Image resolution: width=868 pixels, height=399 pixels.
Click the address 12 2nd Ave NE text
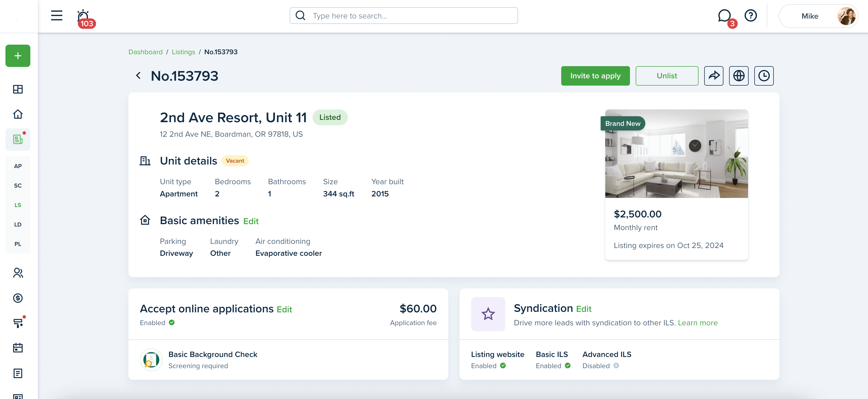(231, 134)
